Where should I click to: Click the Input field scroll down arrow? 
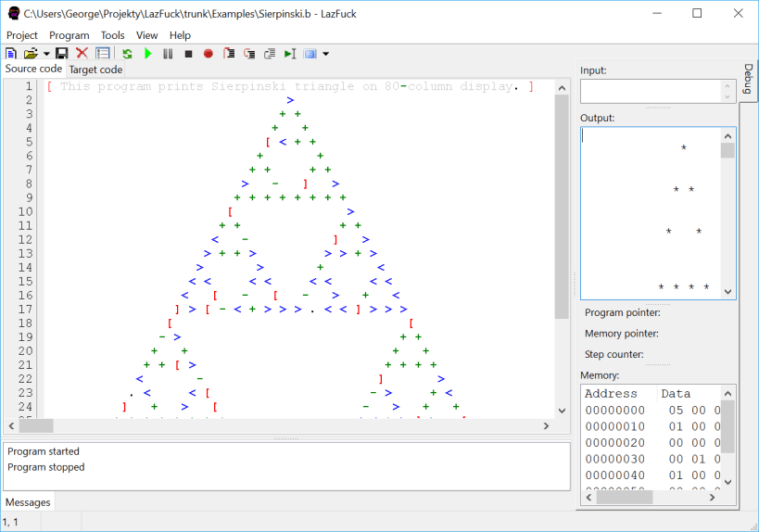[727, 97]
